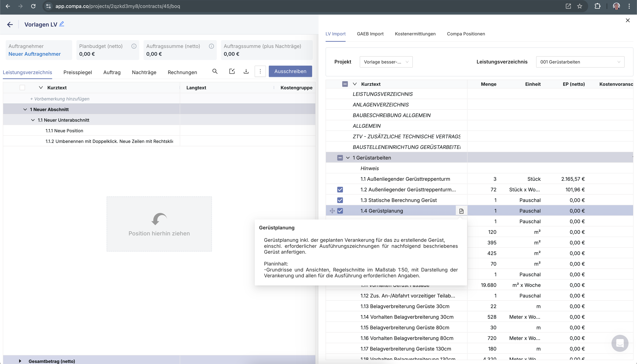This screenshot has width=637, height=364.
Task: Switch to the GAEB Import tab
Action: point(370,34)
